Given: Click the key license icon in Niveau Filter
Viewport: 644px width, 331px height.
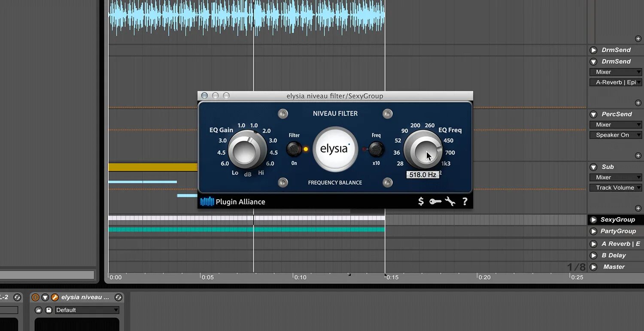Looking at the screenshot, I should 435,201.
